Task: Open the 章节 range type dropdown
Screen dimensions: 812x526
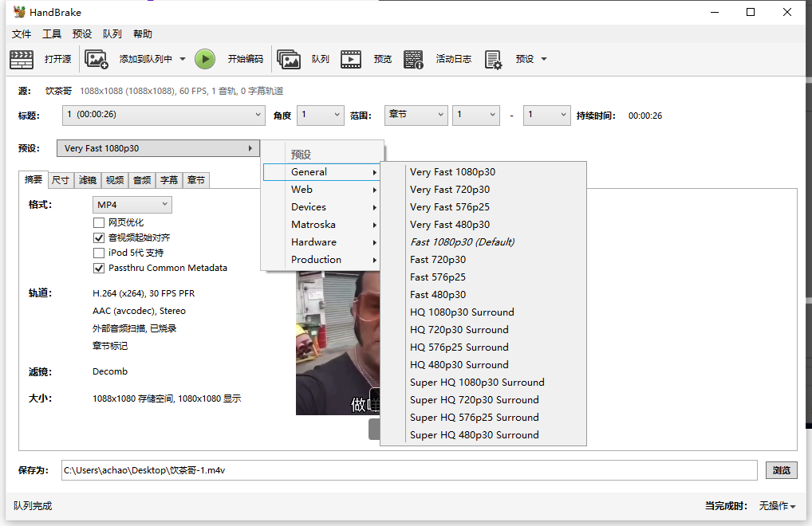Action: [x=416, y=115]
